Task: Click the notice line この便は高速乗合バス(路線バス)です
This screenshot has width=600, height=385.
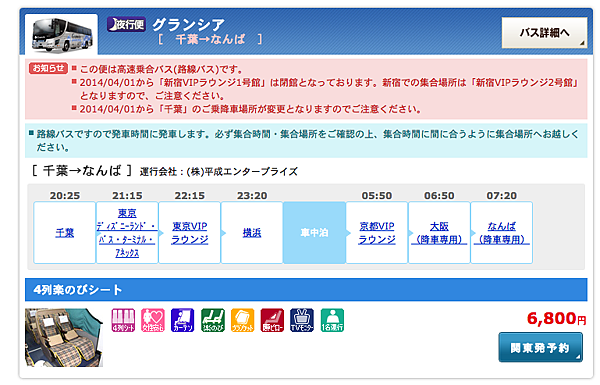Action: coord(161,69)
